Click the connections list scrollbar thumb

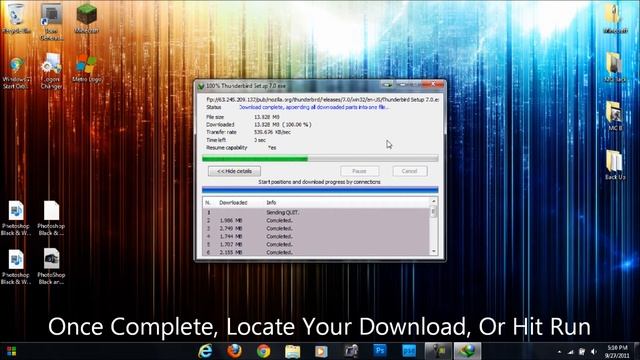(433, 211)
